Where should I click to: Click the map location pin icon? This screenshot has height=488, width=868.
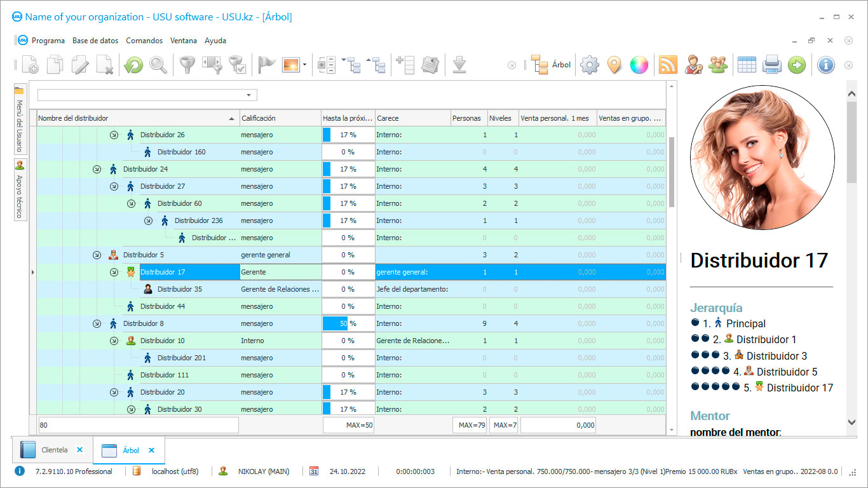614,65
